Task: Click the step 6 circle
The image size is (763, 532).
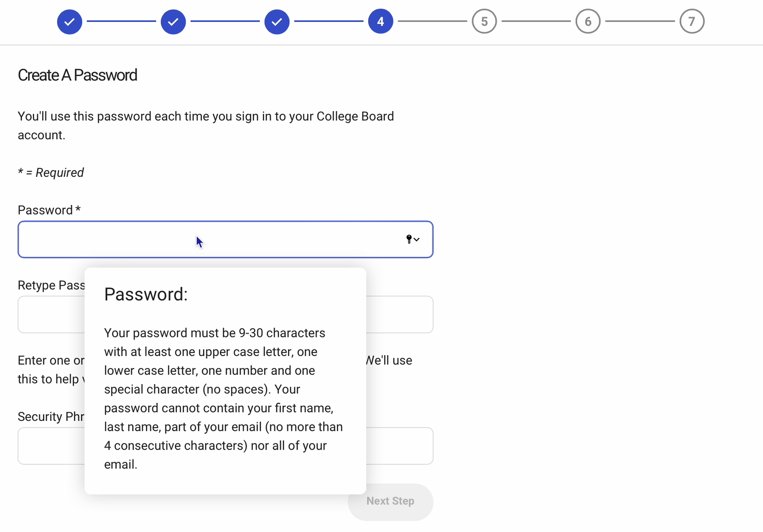Action: 588,21
